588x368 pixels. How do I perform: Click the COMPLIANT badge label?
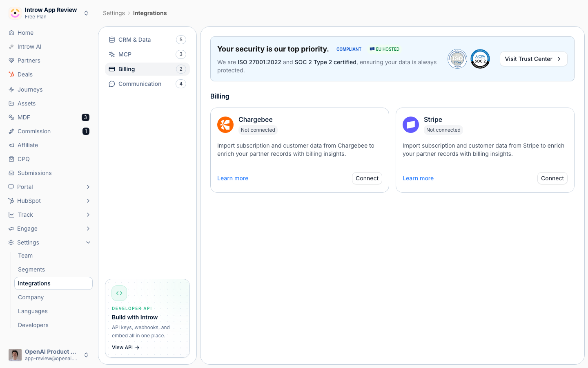pos(349,49)
